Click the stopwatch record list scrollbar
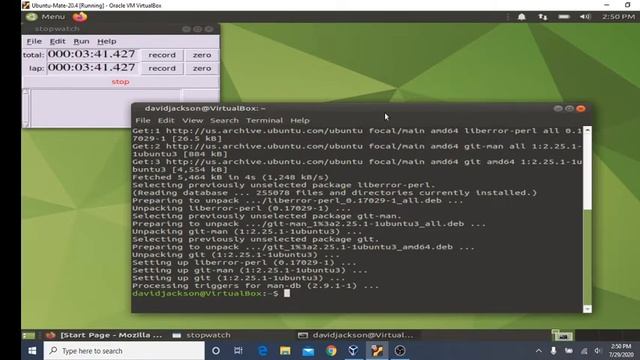The image size is (640, 360). [x=26, y=108]
